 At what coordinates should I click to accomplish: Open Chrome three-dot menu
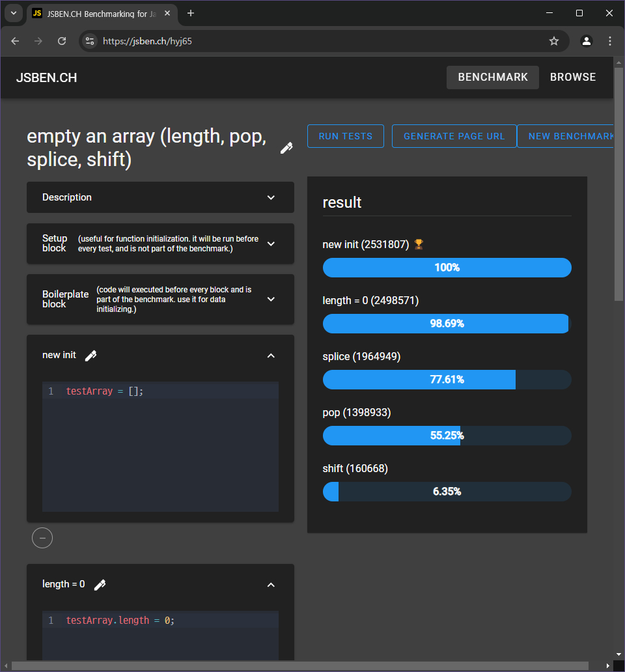tap(610, 41)
